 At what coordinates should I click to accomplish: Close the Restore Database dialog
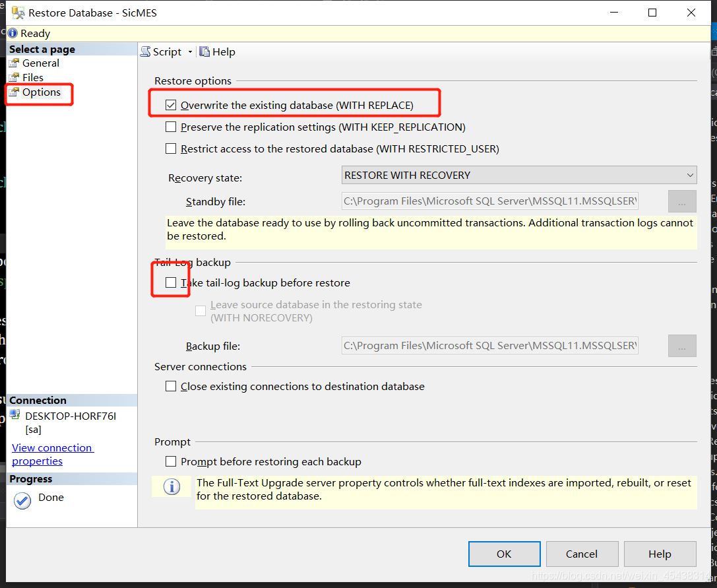click(691, 13)
